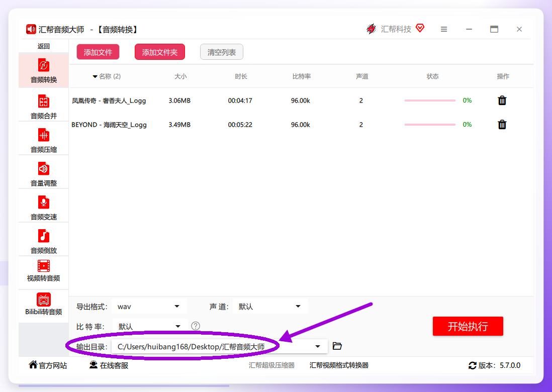The image size is (552, 392).
Task: Minimize the 汇帮音频大师 window
Action: 469,29
